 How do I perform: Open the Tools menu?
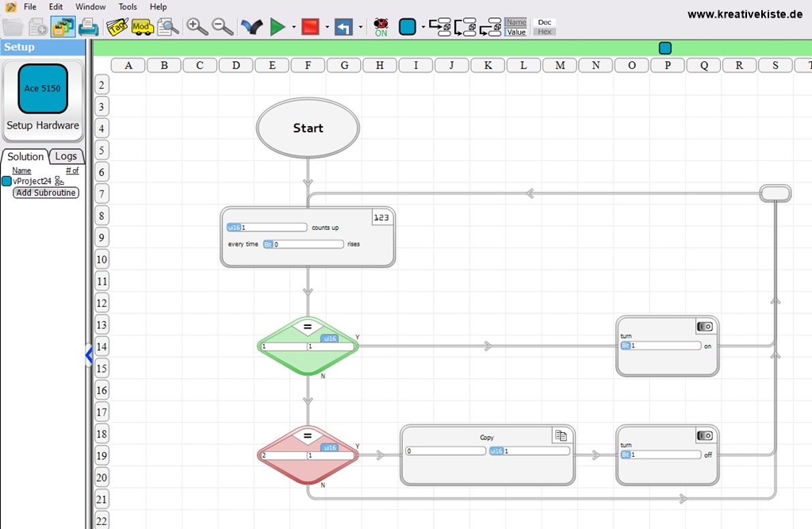point(127,6)
